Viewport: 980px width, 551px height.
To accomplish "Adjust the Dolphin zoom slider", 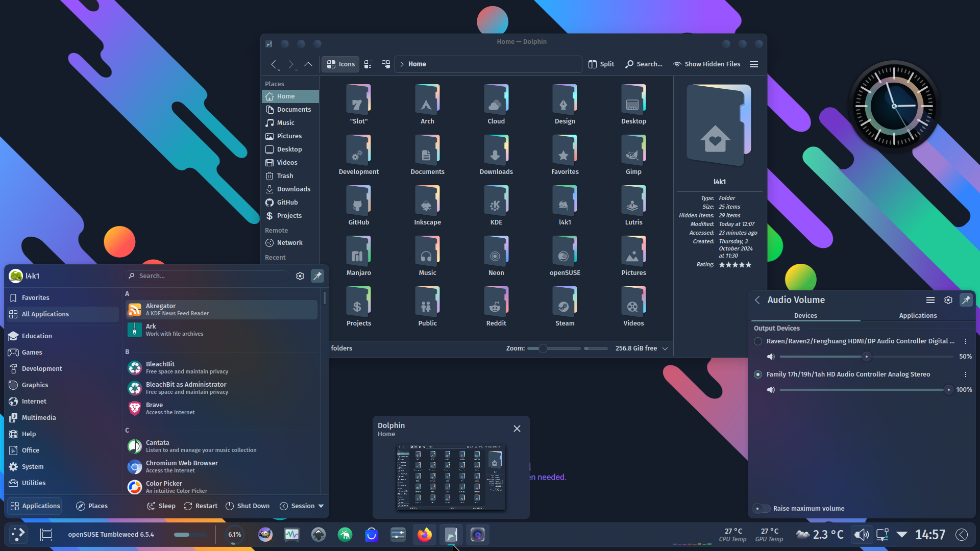I will click(554, 348).
